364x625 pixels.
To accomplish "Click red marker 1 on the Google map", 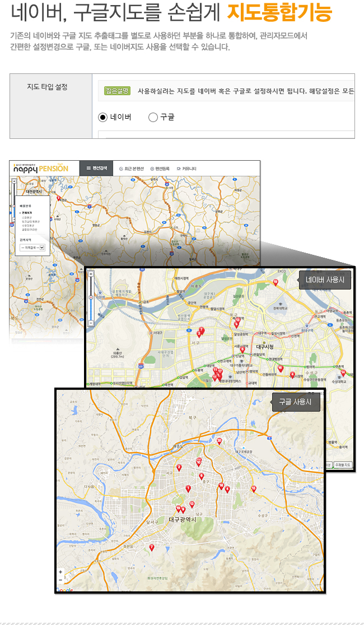I will pyautogui.click(x=188, y=489).
